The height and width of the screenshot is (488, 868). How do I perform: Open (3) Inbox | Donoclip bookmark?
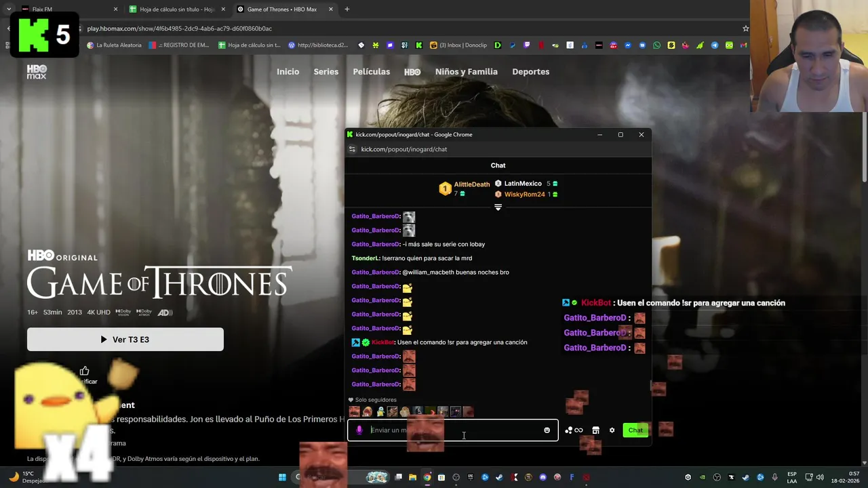pyautogui.click(x=458, y=45)
